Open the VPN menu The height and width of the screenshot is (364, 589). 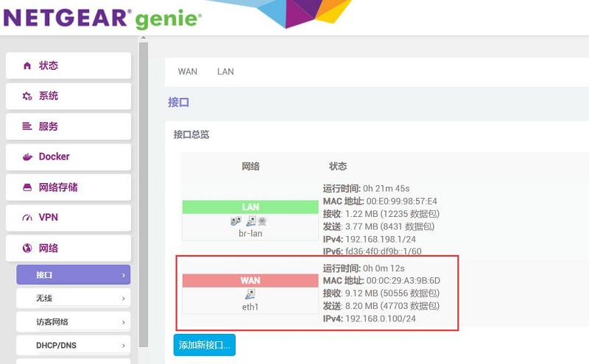[x=68, y=218]
